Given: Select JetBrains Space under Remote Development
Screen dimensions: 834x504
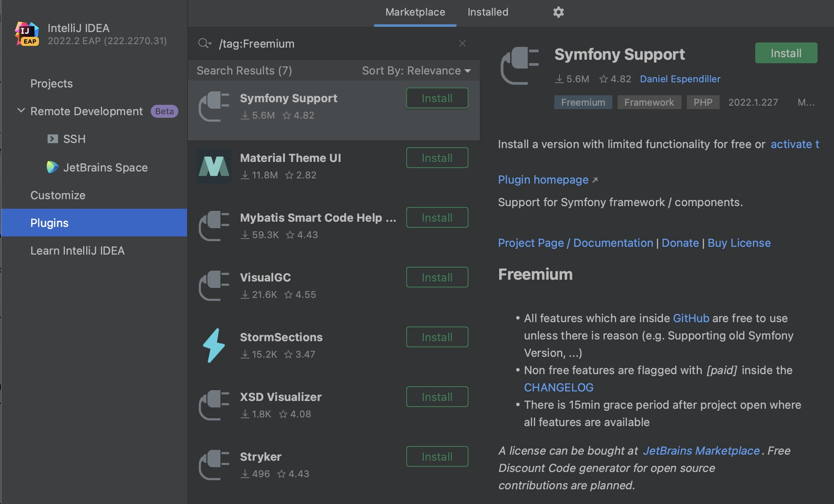Looking at the screenshot, I should [106, 168].
